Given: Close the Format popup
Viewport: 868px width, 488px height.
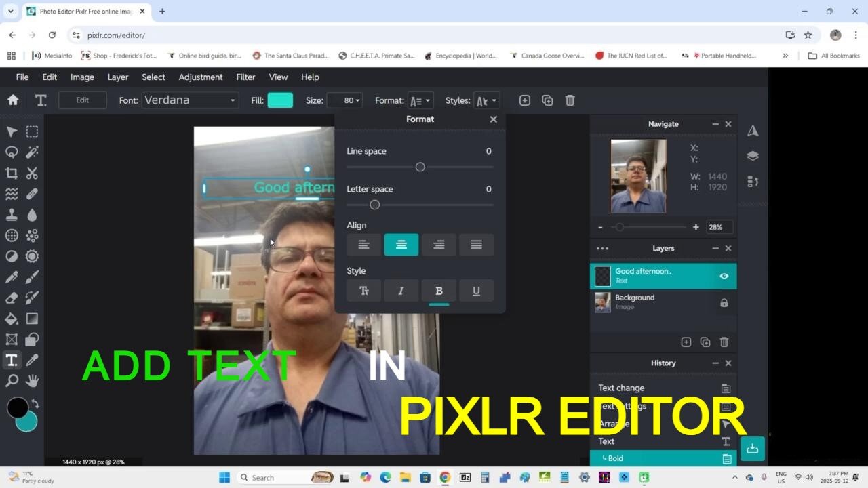Looking at the screenshot, I should [493, 119].
